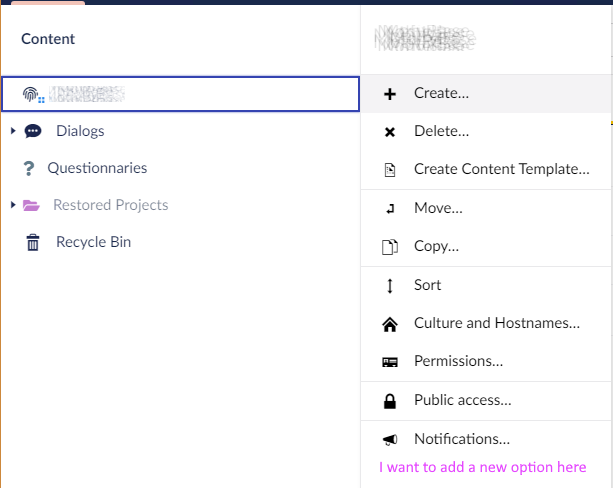Choose Create... from the context menu

[486, 93]
